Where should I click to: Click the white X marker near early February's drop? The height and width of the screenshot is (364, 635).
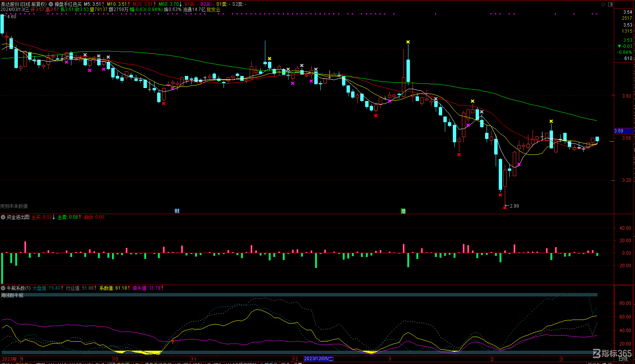482,112
